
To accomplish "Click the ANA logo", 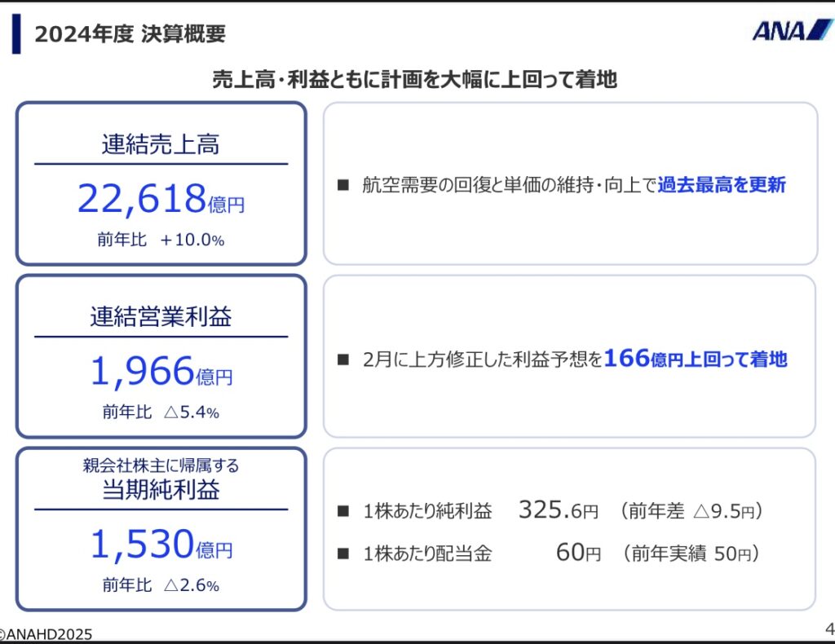I will pos(793,30).
